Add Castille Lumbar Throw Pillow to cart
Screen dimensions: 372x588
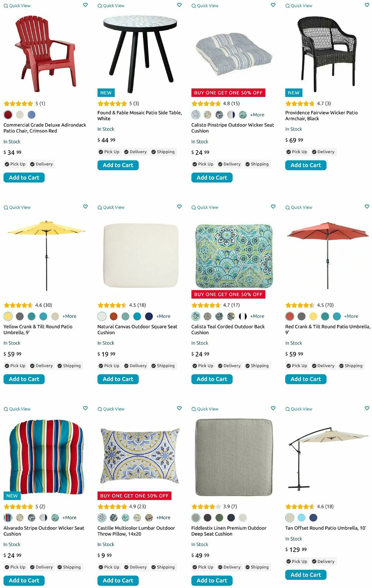(x=118, y=581)
